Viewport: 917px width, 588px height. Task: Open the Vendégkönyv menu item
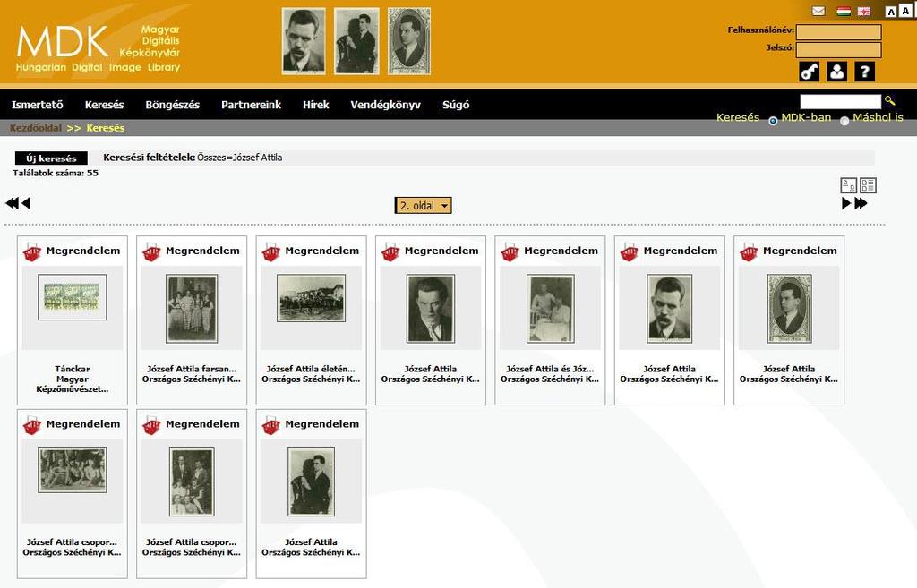pyautogui.click(x=385, y=105)
